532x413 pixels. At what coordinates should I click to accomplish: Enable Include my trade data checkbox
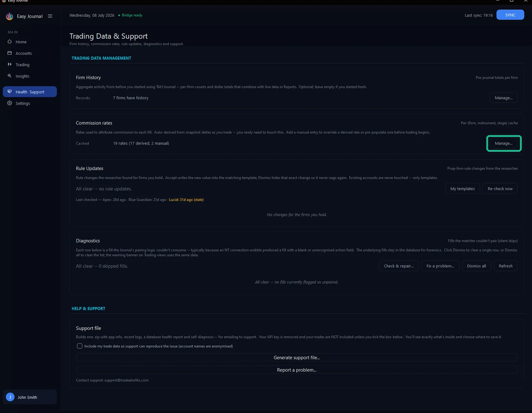(x=79, y=346)
